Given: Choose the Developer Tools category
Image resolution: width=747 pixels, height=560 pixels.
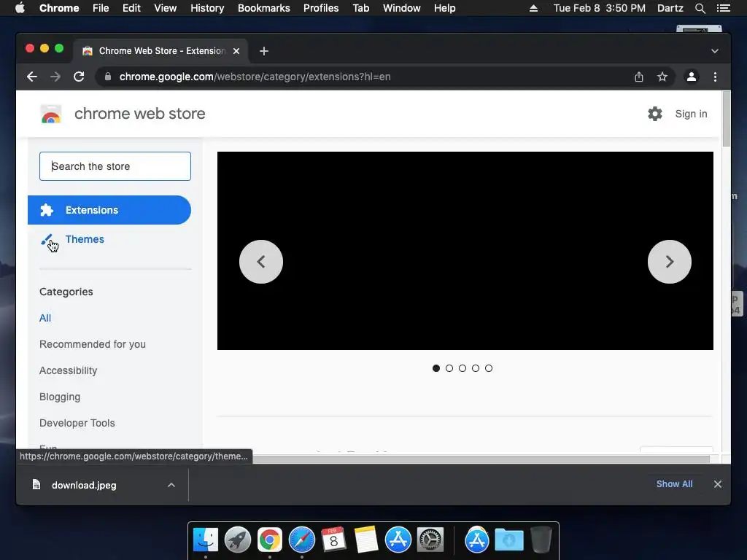Looking at the screenshot, I should tap(77, 423).
